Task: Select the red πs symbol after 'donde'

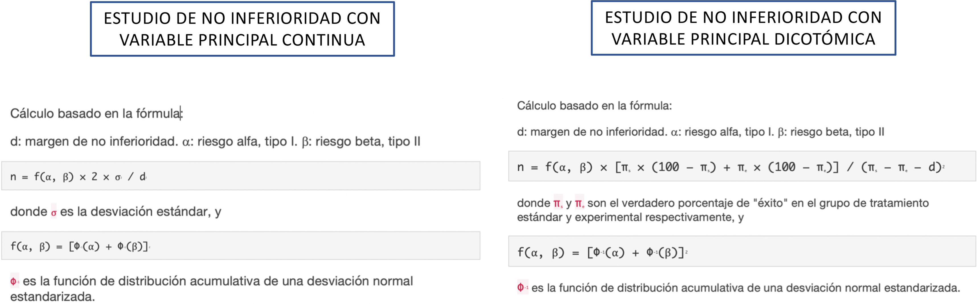Action: (558, 204)
